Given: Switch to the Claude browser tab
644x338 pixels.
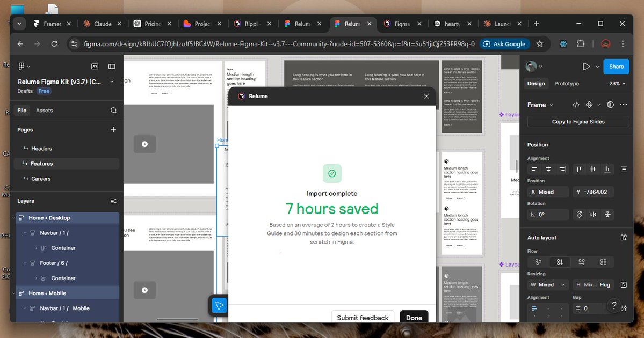Looking at the screenshot, I should (x=102, y=24).
